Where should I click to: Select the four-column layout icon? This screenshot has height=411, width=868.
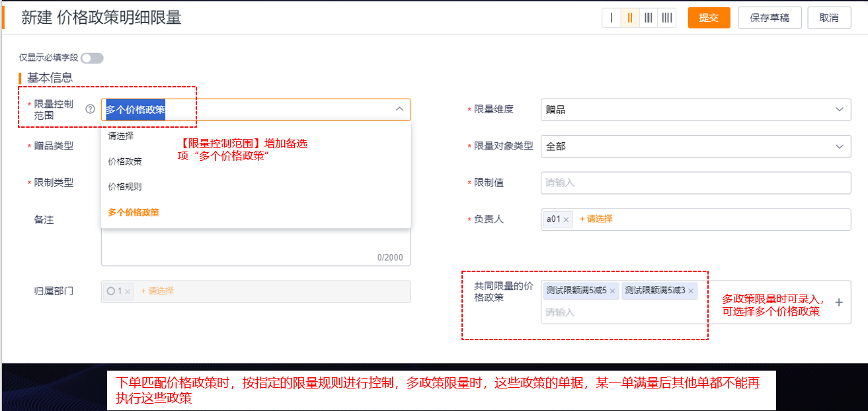pyautogui.click(x=667, y=18)
